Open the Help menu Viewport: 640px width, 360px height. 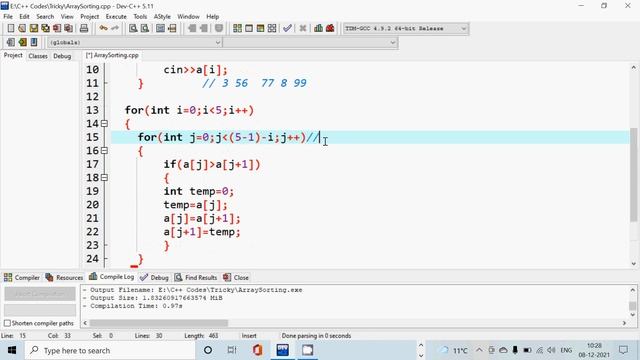coord(212,16)
